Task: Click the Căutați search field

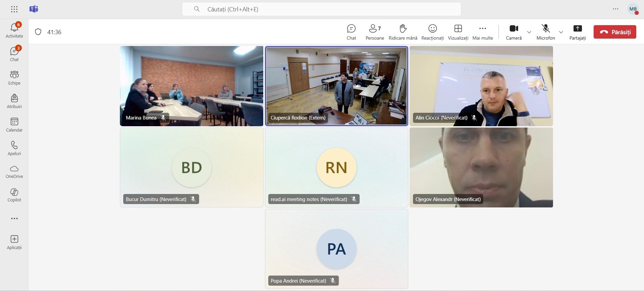Action: (321, 9)
